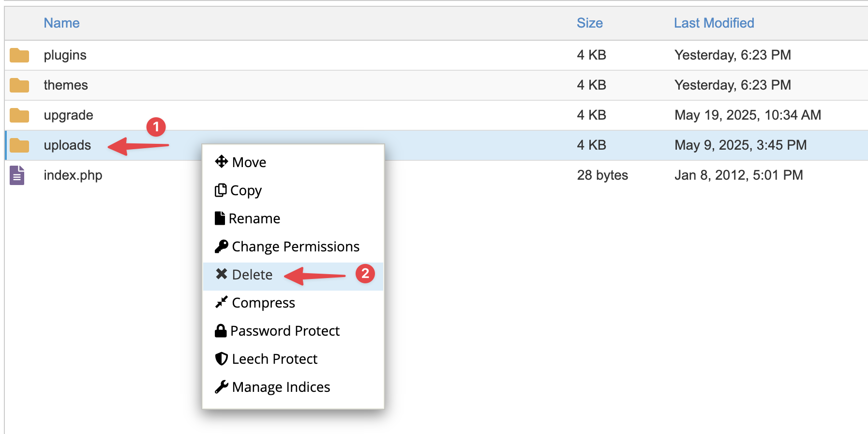This screenshot has height=434, width=868.
Task: Click the 28 bytes size value
Action: click(x=602, y=175)
